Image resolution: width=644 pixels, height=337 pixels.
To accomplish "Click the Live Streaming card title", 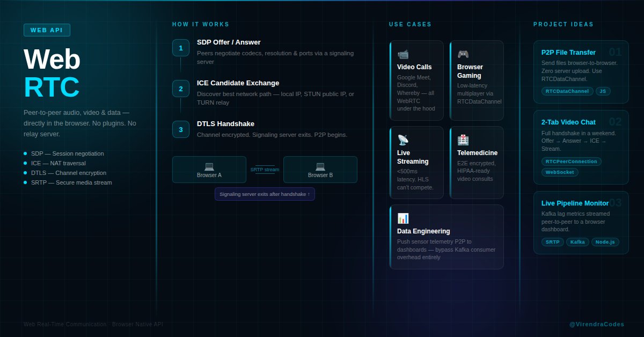I will [x=413, y=157].
